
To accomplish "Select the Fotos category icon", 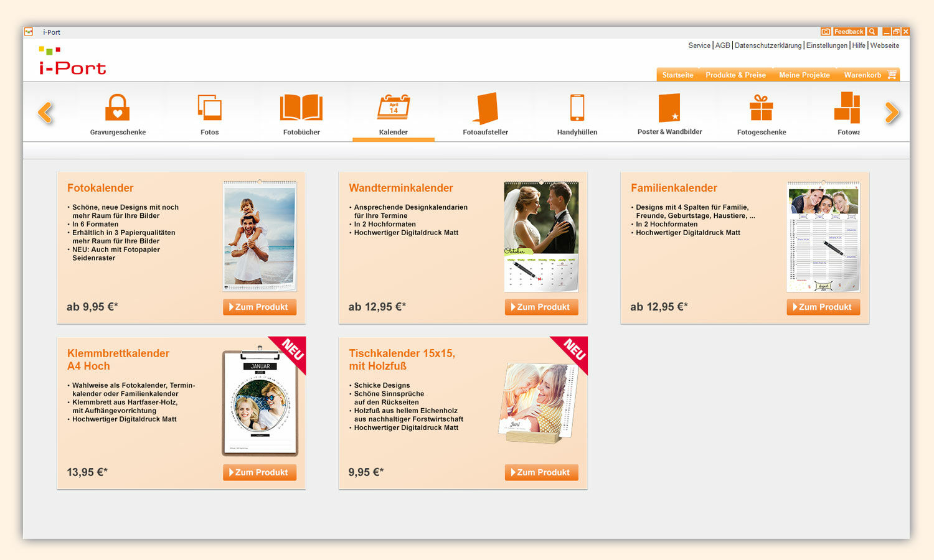I will click(x=209, y=108).
